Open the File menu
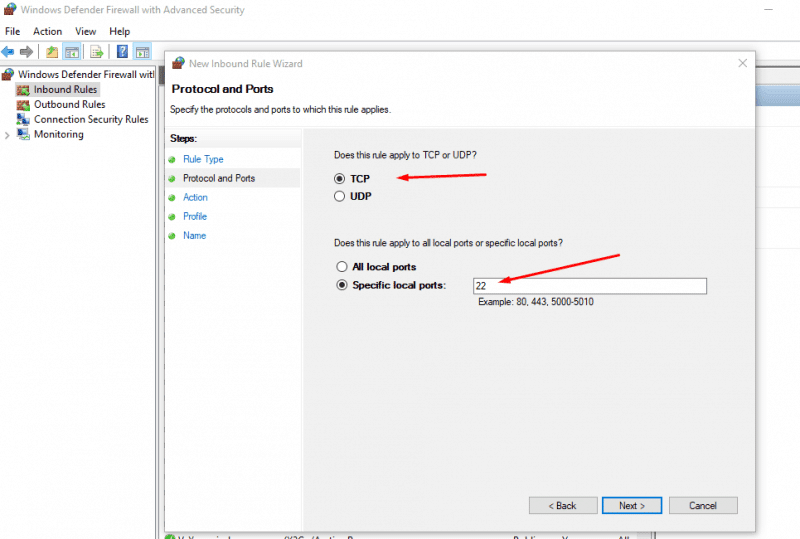The width and height of the screenshot is (800, 539). 12,31
